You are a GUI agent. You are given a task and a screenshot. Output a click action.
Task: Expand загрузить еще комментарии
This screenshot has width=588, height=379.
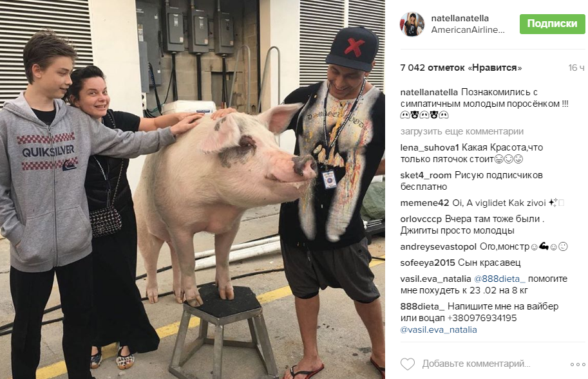pyautogui.click(x=462, y=131)
